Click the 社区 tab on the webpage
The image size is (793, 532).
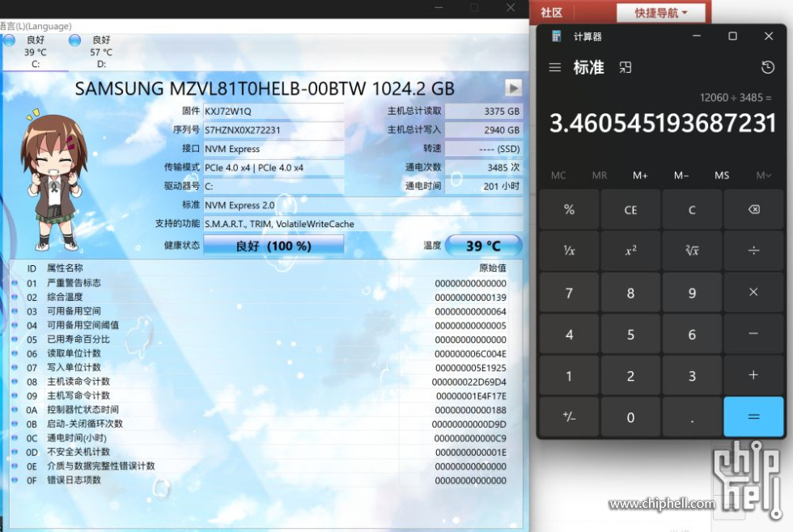tap(551, 13)
